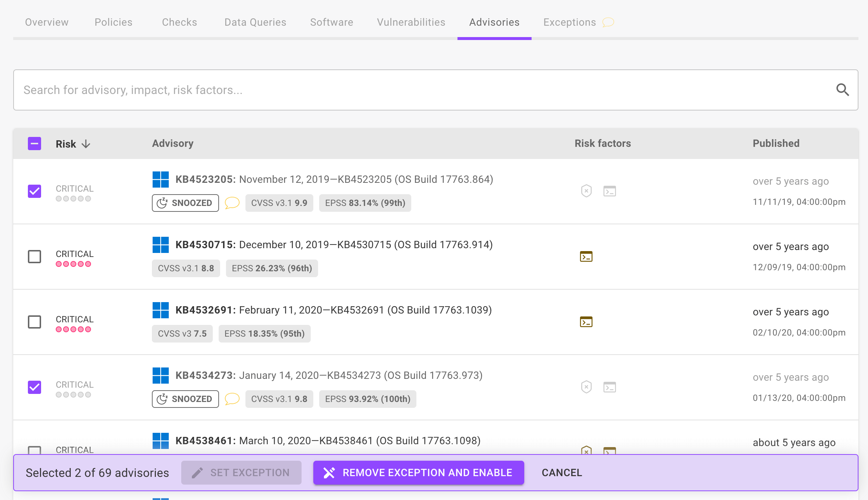This screenshot has height=500, width=868.
Task: Click REMOVE EXCEPTION AND ENABLE button
Action: click(x=418, y=472)
